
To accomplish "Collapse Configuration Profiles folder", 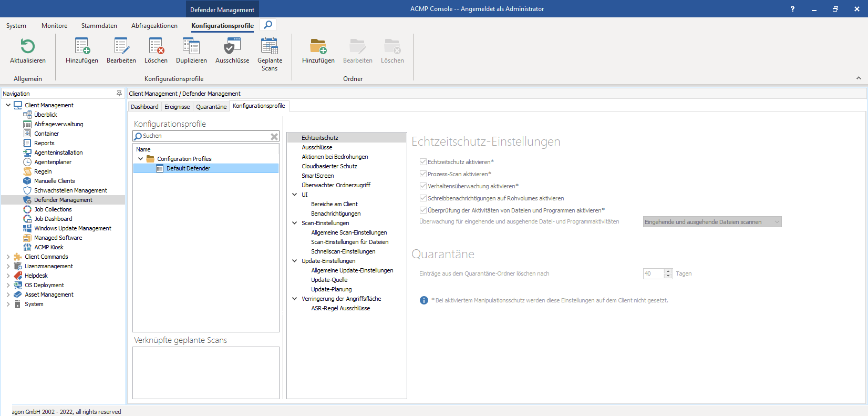I will point(140,159).
